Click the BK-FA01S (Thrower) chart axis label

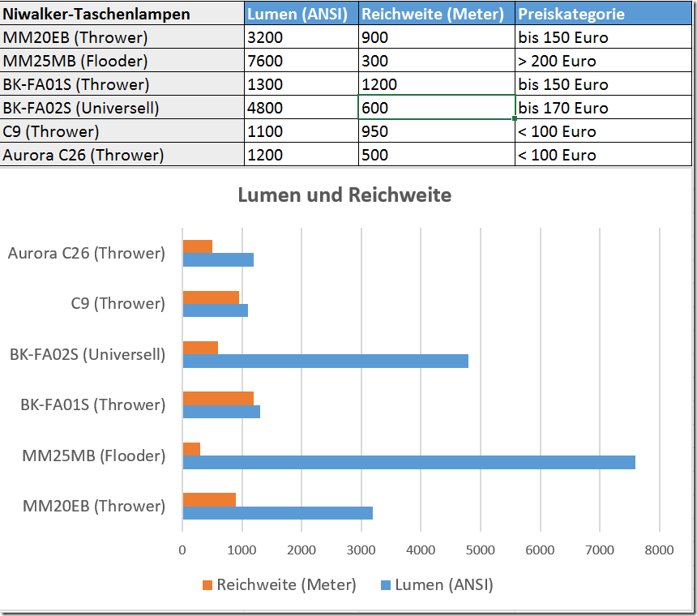(x=93, y=404)
